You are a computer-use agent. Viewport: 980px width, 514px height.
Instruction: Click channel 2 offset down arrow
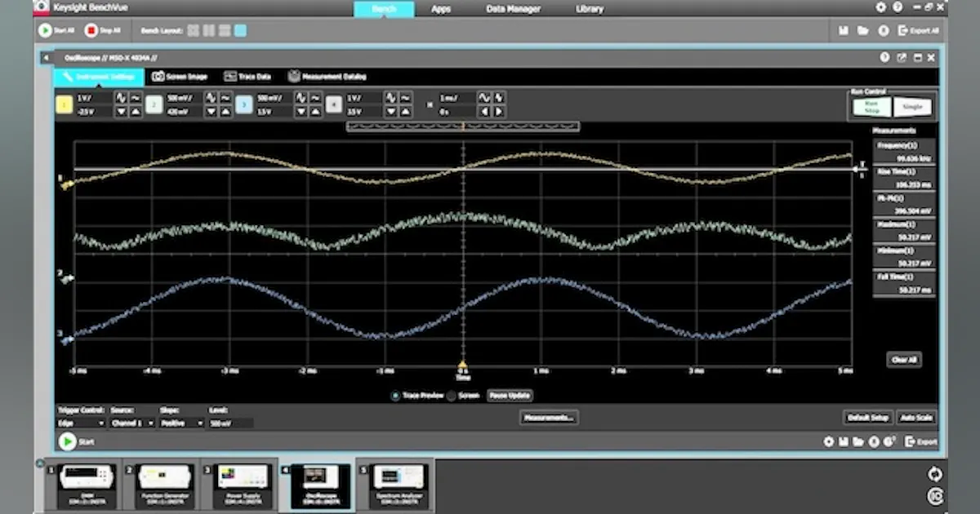(211, 112)
